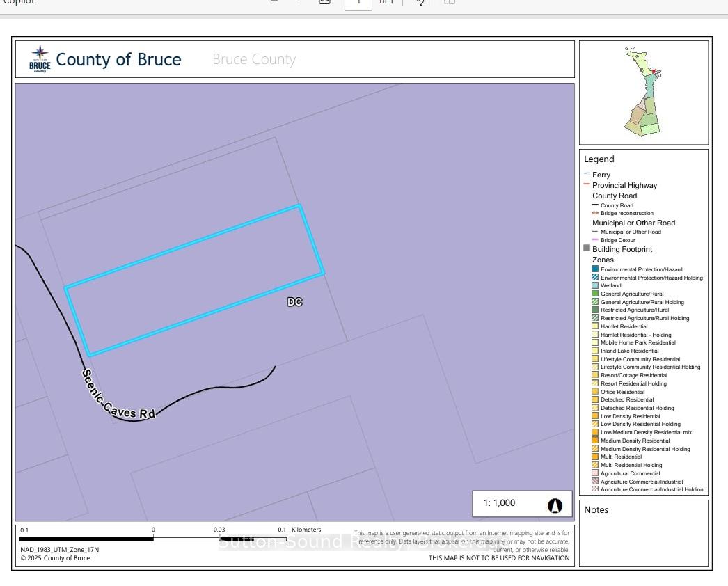Click the Agriculture Commercial/Industrial label

click(x=642, y=482)
